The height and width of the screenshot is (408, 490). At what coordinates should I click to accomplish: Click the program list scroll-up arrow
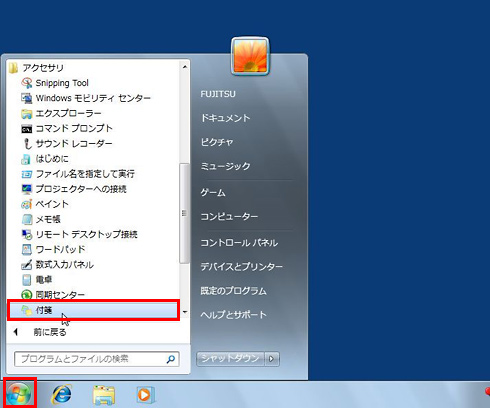pyautogui.click(x=185, y=67)
